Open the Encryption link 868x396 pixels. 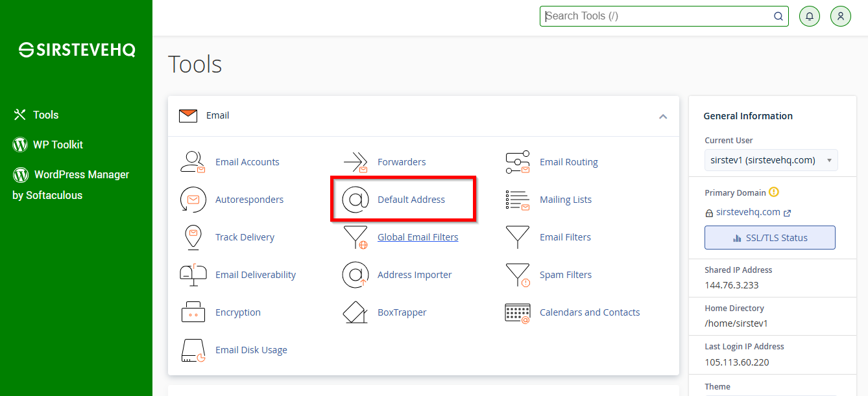coord(238,312)
